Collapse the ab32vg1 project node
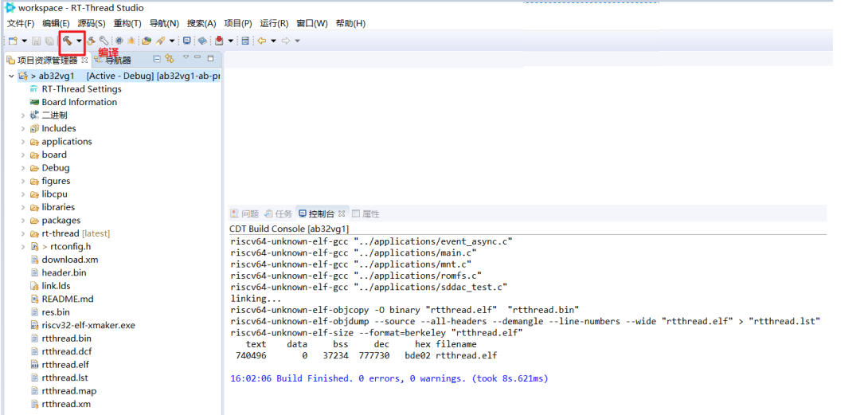This screenshot has width=868, height=415. tap(12, 76)
